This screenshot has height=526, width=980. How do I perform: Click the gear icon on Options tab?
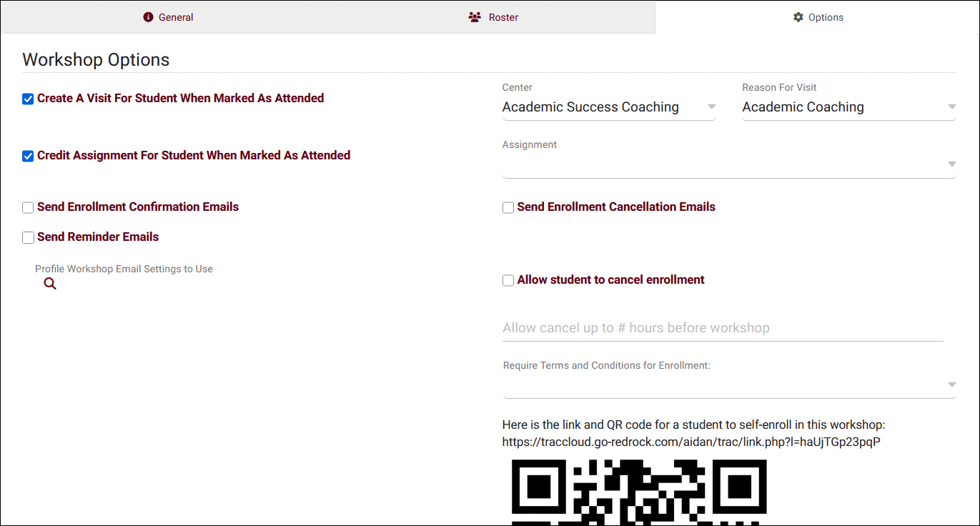pos(798,17)
